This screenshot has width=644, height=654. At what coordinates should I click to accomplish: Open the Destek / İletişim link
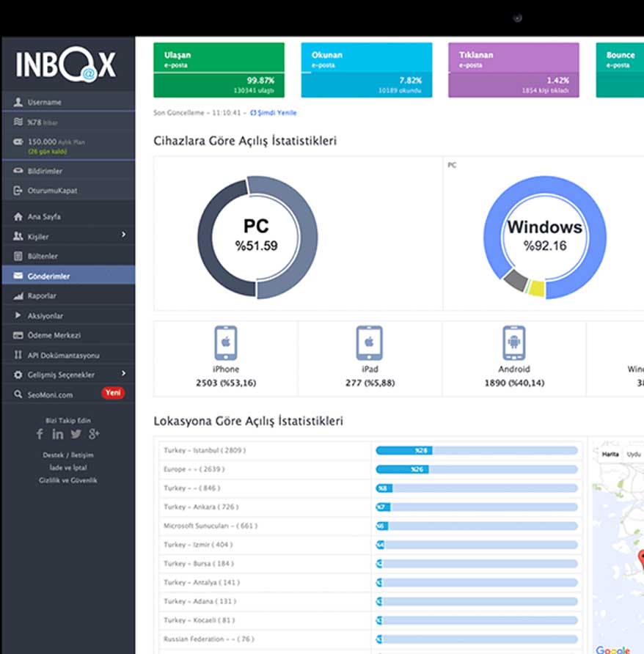click(x=68, y=455)
